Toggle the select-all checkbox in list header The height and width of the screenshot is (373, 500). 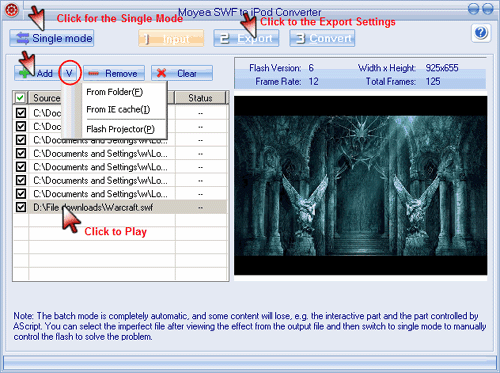(20, 98)
